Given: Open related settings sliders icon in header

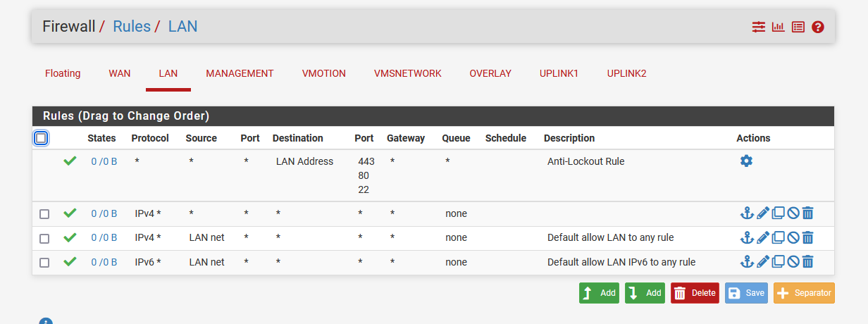Looking at the screenshot, I should coord(758,27).
